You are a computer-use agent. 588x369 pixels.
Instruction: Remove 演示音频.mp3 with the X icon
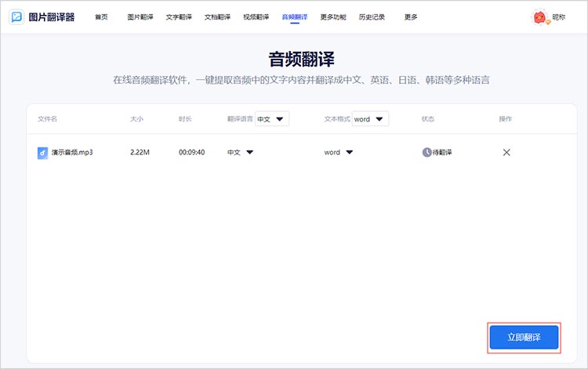(x=506, y=152)
